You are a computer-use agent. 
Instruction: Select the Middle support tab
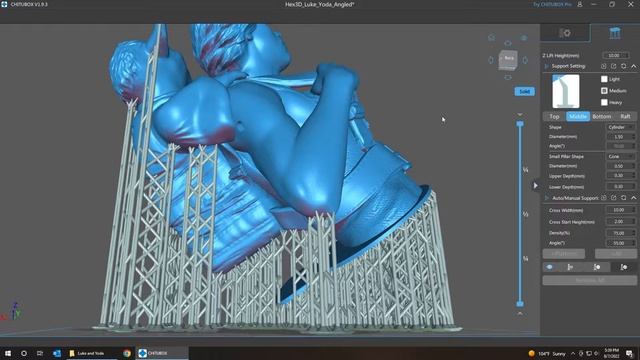(x=578, y=116)
